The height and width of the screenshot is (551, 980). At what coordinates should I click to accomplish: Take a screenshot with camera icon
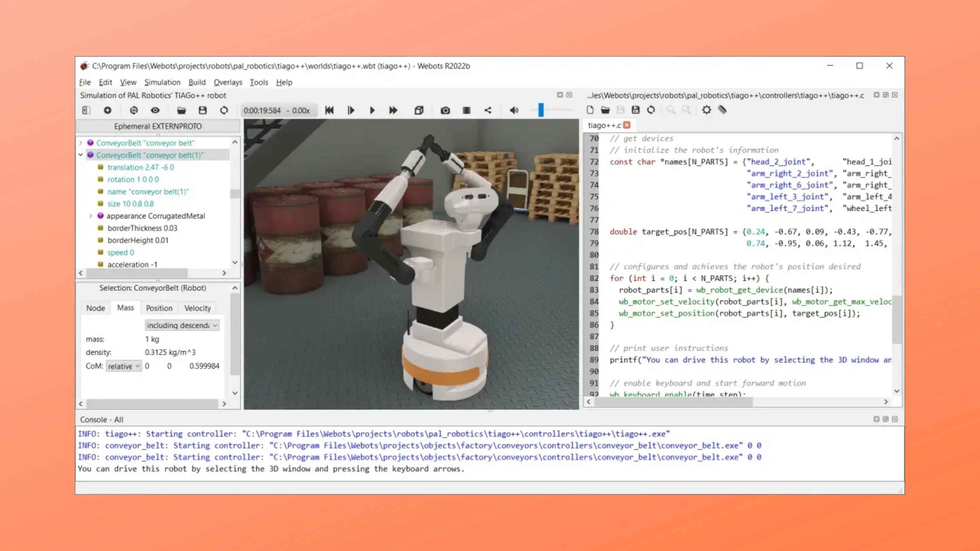[x=445, y=110]
